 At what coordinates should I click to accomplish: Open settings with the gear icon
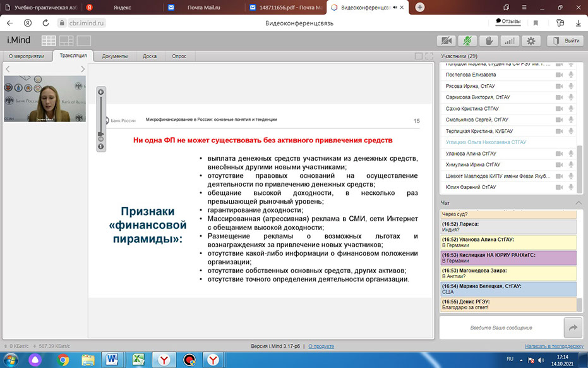pyautogui.click(x=531, y=41)
